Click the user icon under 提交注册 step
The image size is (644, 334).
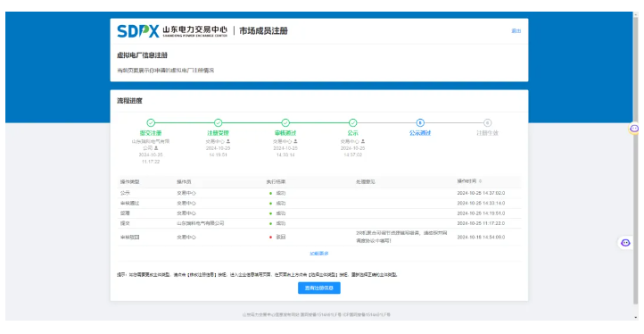click(x=156, y=147)
